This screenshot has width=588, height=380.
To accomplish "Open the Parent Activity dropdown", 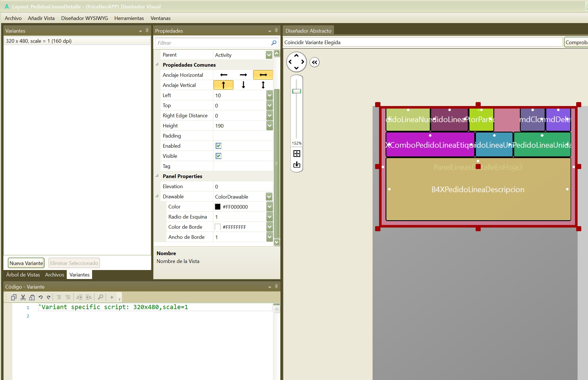I will click(269, 55).
